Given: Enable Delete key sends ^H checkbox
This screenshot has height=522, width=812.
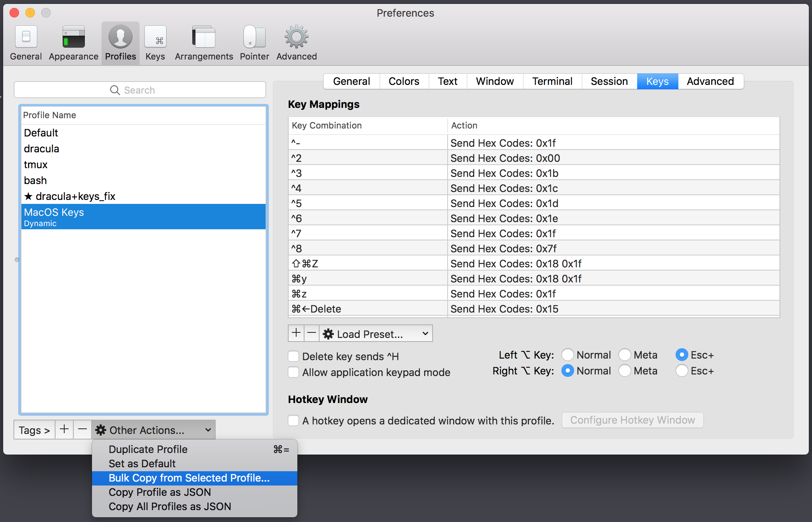Looking at the screenshot, I should point(293,355).
